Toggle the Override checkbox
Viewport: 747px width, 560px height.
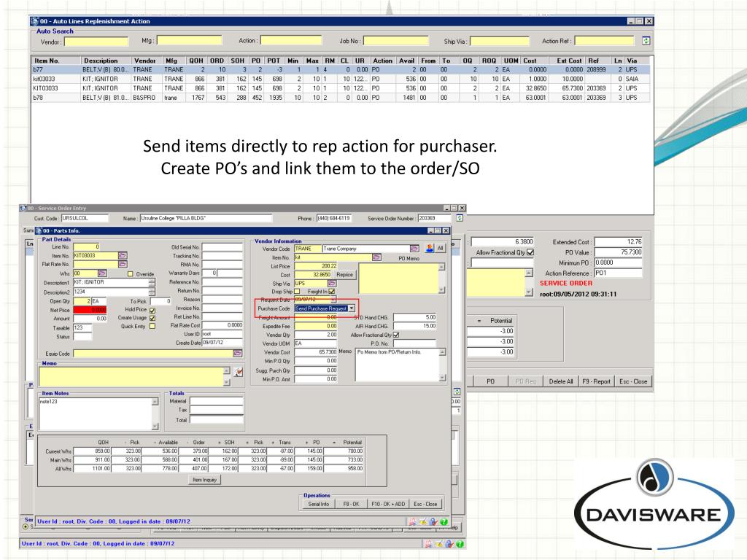[x=130, y=274]
